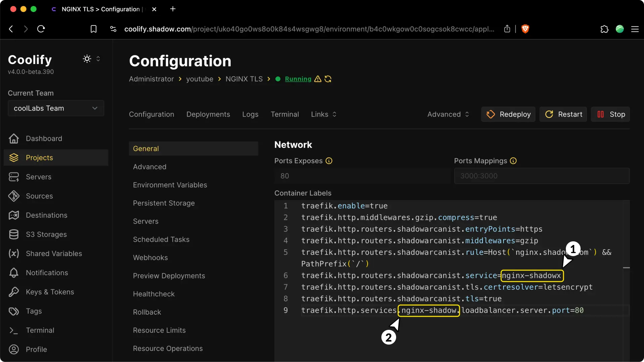Reload the page in the browser

[x=41, y=29]
